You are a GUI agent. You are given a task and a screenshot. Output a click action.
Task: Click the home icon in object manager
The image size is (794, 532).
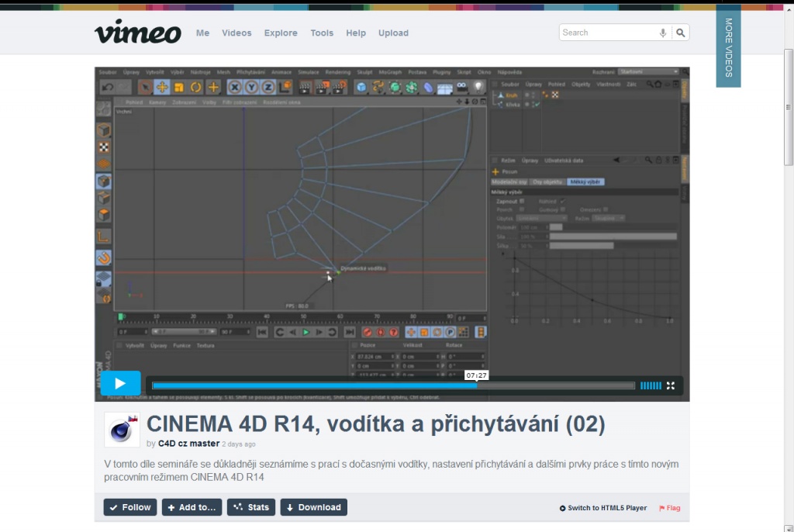[658, 84]
